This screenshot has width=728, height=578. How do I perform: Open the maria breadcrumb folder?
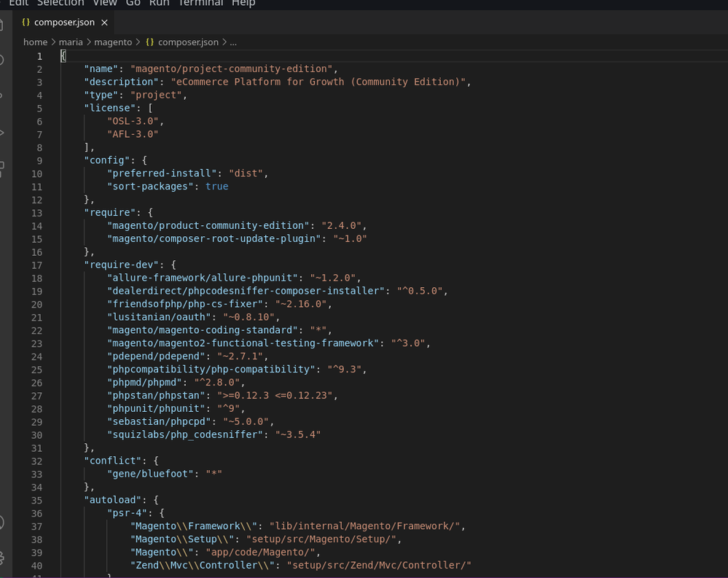point(71,42)
